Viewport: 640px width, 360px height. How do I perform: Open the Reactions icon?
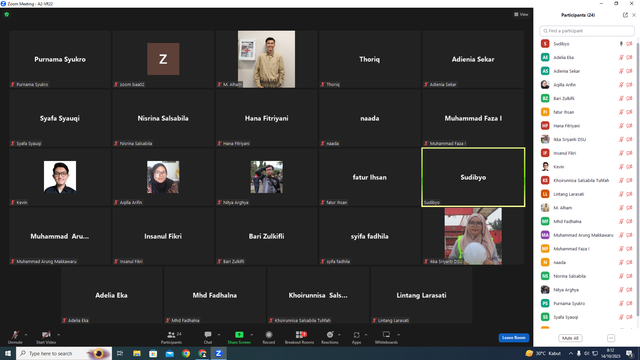tap(330, 335)
